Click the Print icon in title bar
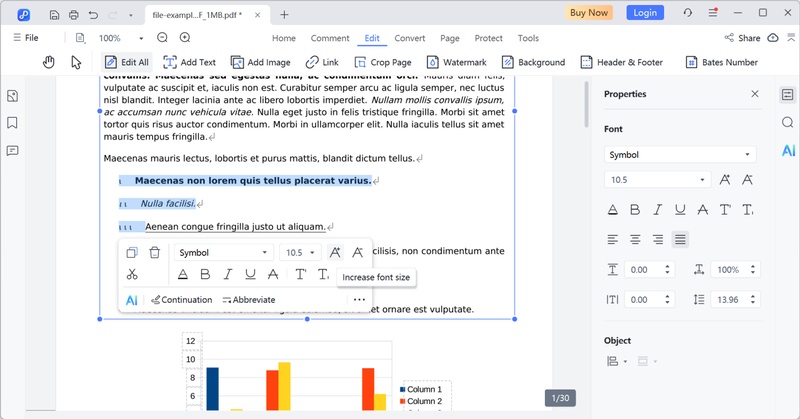Viewport: 800px width, 419px height. (73, 15)
